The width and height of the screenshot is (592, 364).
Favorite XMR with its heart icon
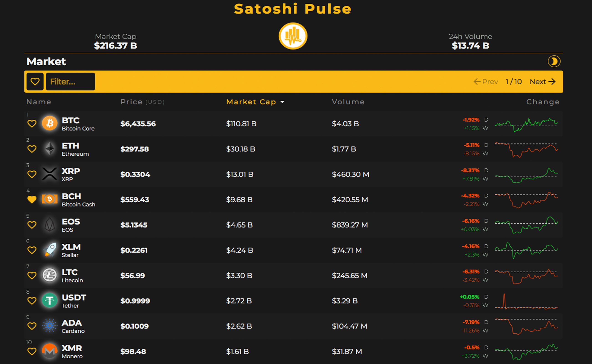pyautogui.click(x=32, y=351)
